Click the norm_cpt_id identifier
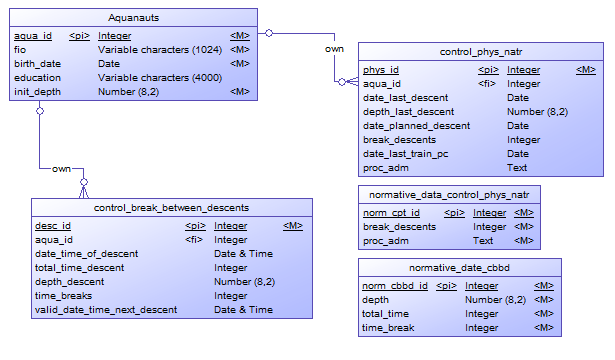Screen dimensions: 615x360 pyautogui.click(x=391, y=213)
